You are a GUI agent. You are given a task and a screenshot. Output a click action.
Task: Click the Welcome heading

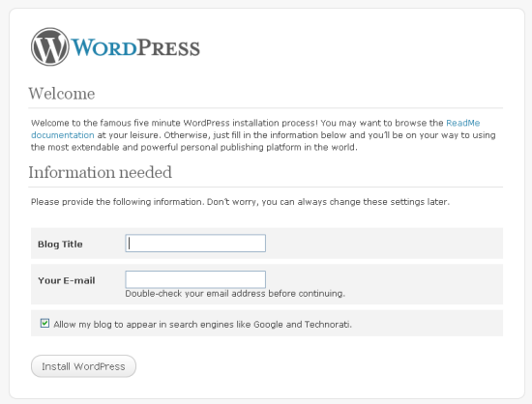(61, 93)
